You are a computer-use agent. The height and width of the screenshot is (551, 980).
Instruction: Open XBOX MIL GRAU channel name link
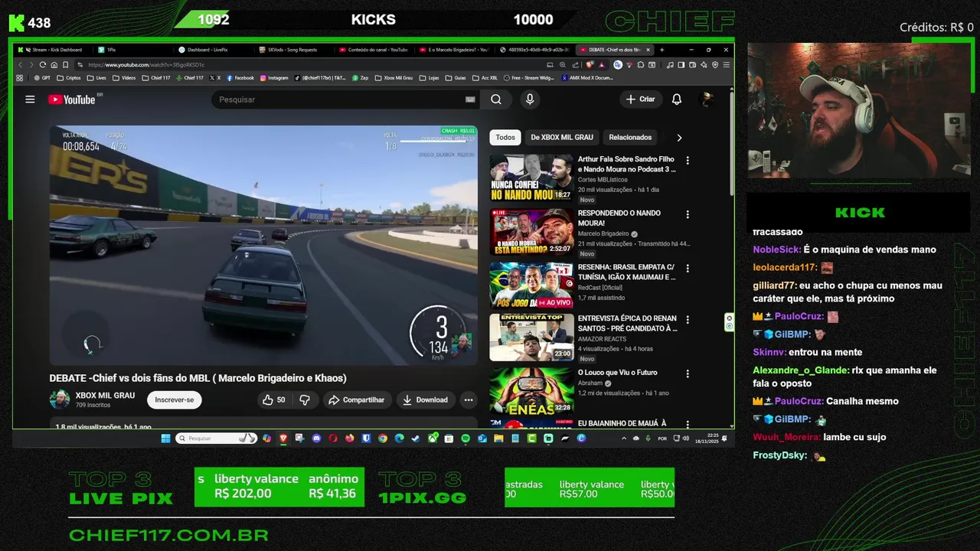(x=105, y=396)
